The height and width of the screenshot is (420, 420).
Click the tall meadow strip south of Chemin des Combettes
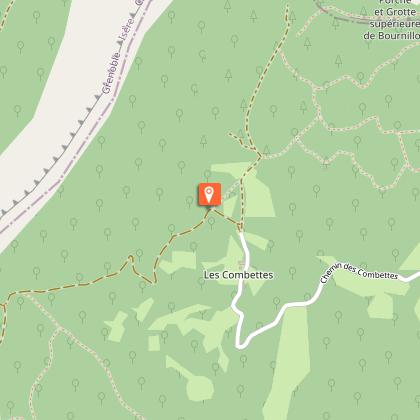pos(290,360)
